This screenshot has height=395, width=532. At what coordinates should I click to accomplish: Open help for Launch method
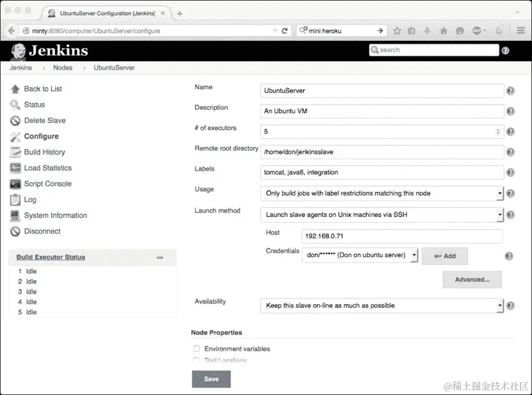(x=510, y=215)
